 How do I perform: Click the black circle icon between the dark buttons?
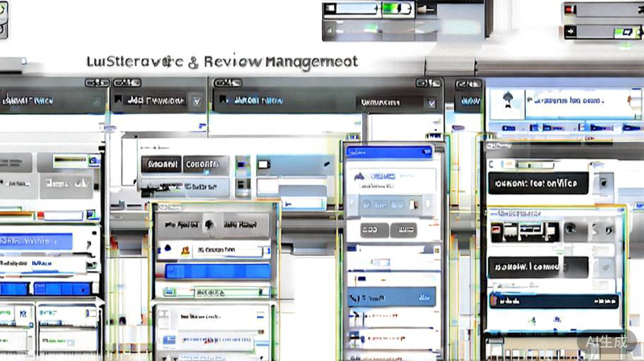point(208,224)
